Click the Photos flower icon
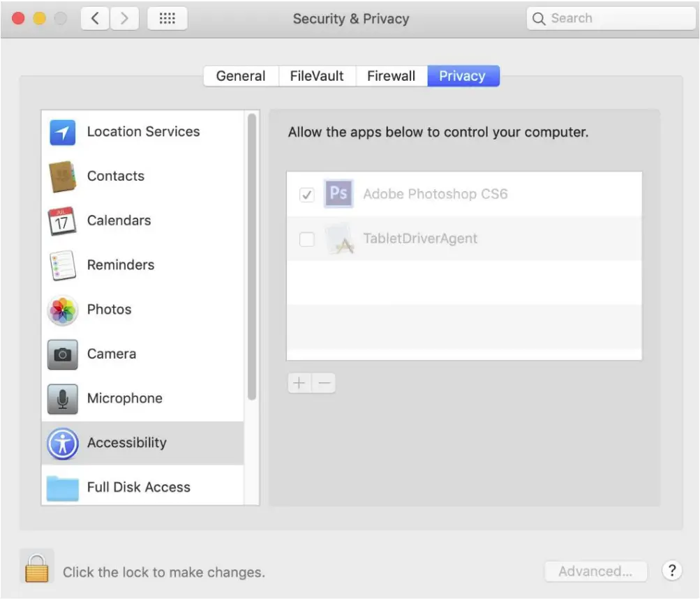This screenshot has height=600, width=700. pos(63,310)
